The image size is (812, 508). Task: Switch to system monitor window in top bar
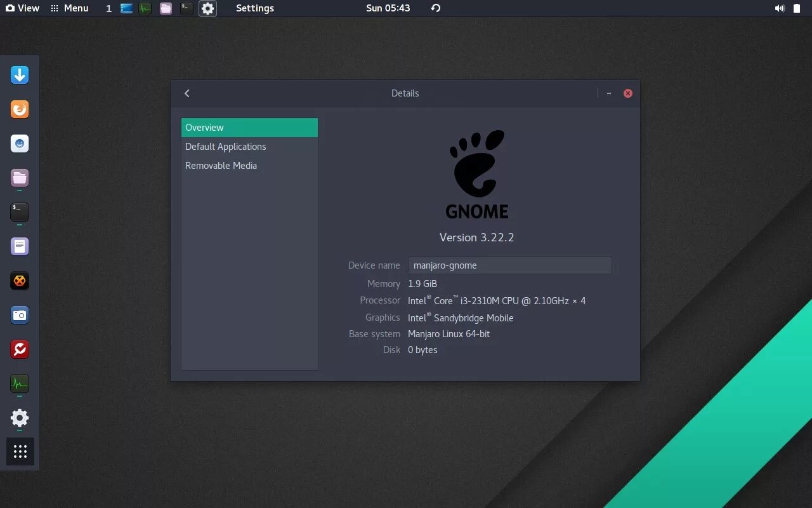145,8
